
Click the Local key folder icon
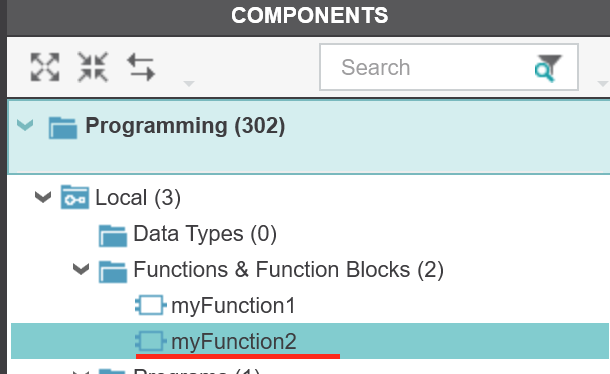point(75,197)
